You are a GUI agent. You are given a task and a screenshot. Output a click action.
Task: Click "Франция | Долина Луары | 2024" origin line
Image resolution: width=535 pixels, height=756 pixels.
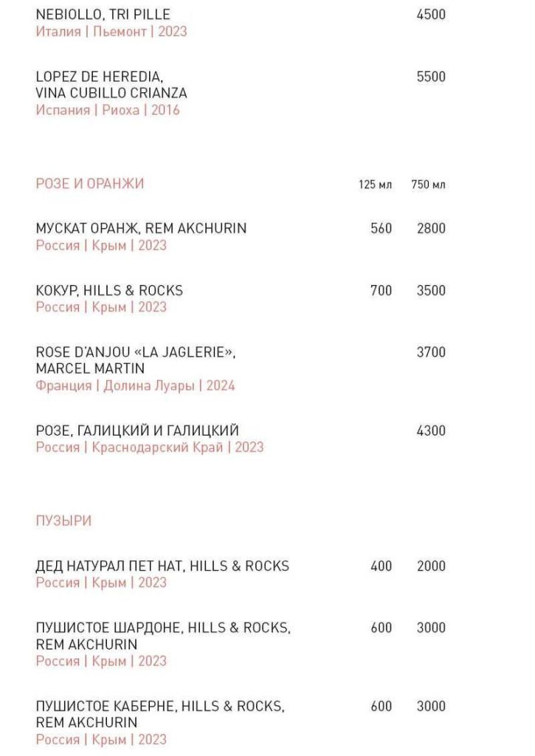point(135,385)
